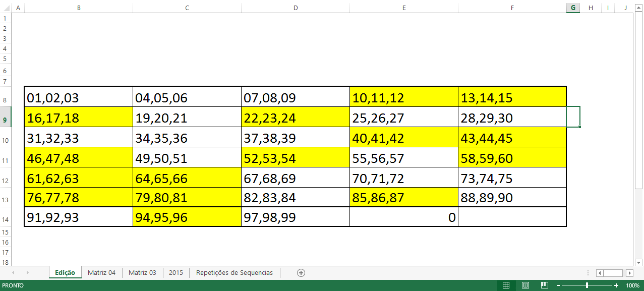The width and height of the screenshot is (644, 291).
Task: Select yellow cell 64,65,66
Action: pyautogui.click(x=187, y=178)
